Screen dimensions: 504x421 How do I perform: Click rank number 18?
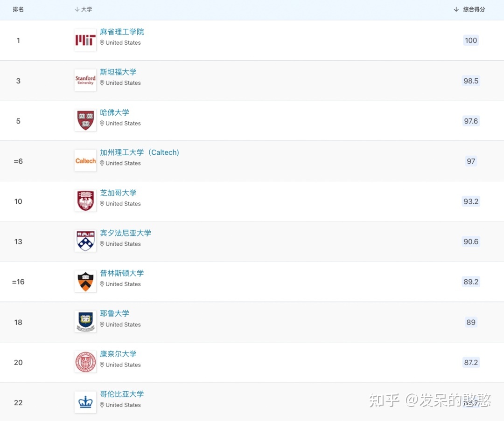(x=18, y=322)
